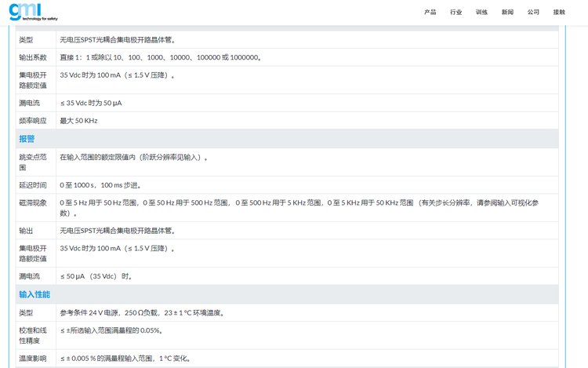Viewport: 588px width, 368px height.
Task: Open the 新闻 navigation item
Action: click(x=507, y=13)
